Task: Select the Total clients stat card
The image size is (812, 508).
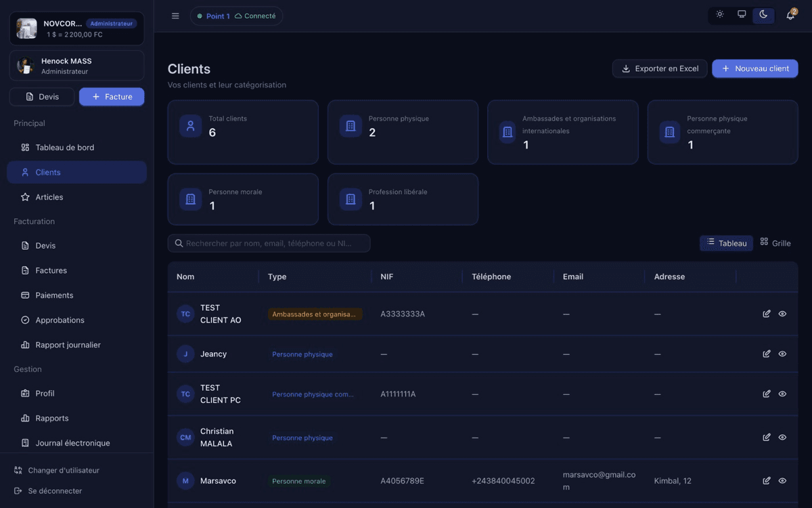Action: (243, 132)
